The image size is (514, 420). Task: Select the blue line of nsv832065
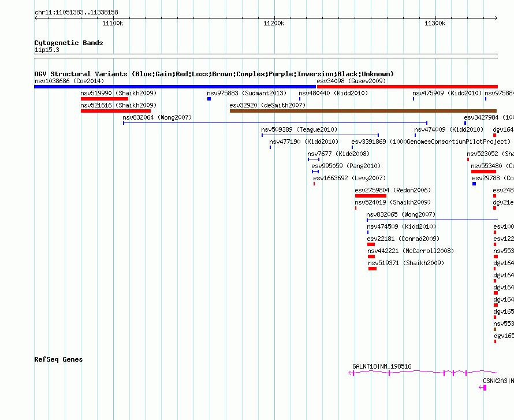[432, 220]
